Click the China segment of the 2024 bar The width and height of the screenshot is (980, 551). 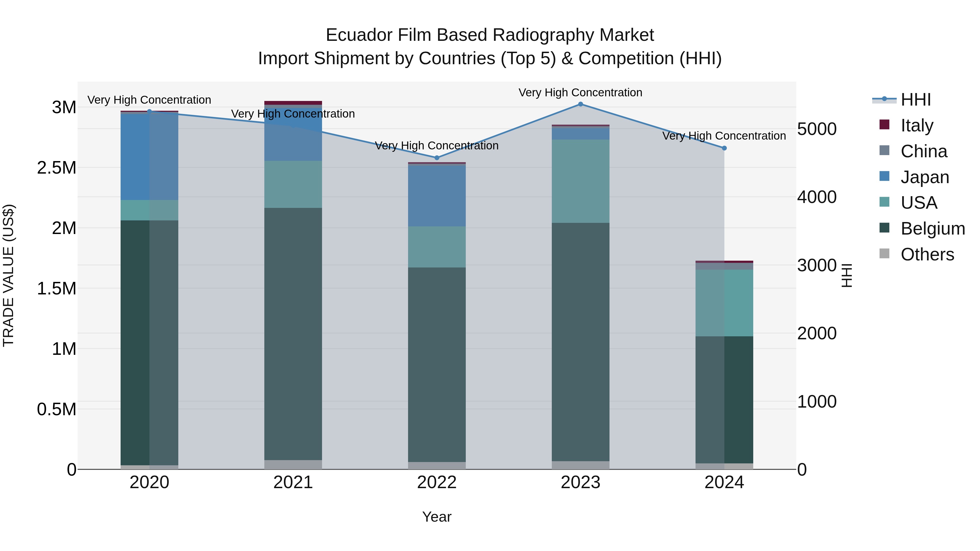click(x=724, y=266)
